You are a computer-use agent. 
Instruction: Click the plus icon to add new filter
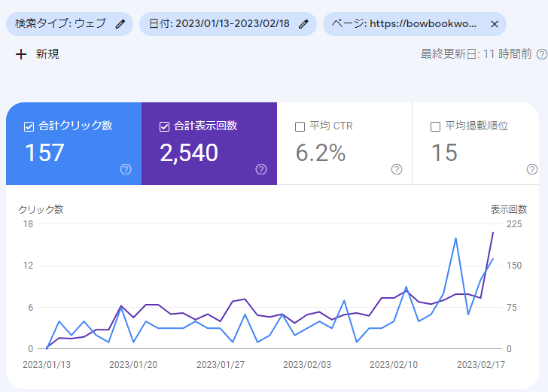tap(21, 54)
